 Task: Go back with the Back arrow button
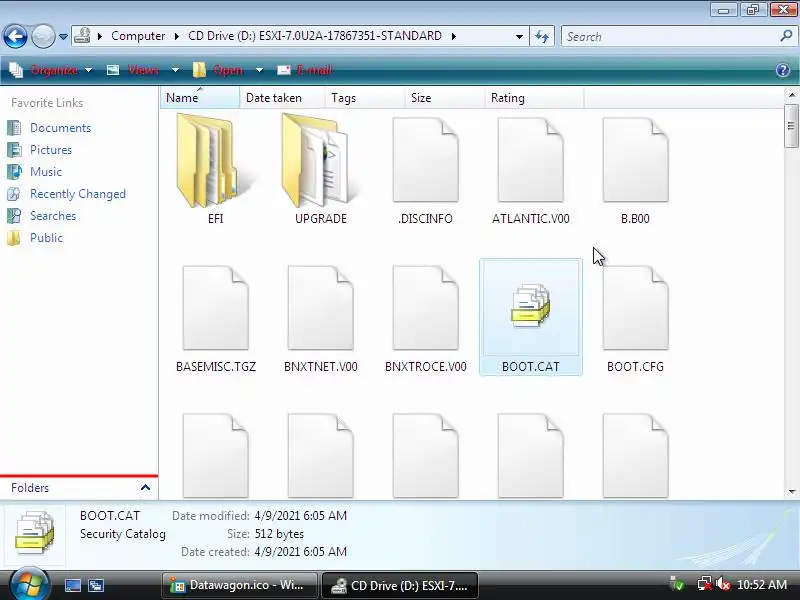pyautogui.click(x=15, y=36)
